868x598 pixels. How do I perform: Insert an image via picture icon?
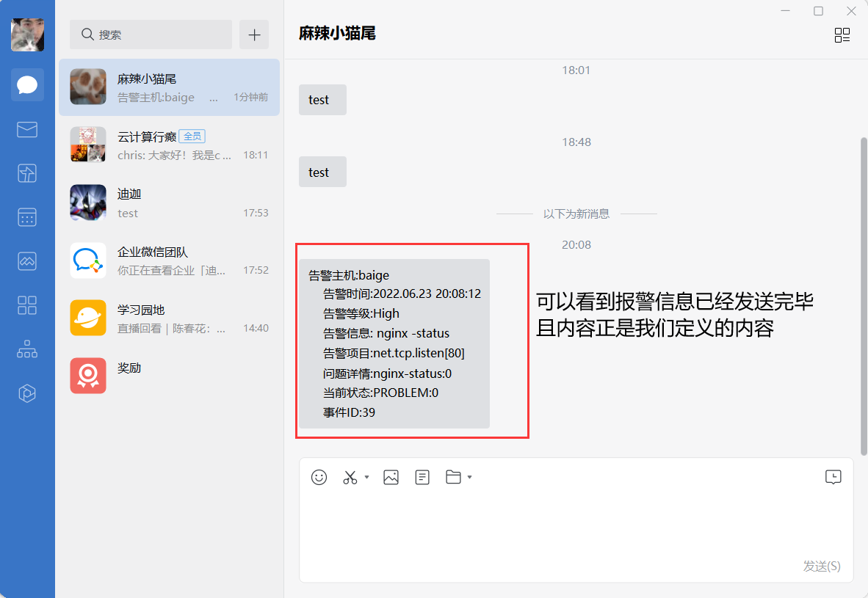pos(391,477)
